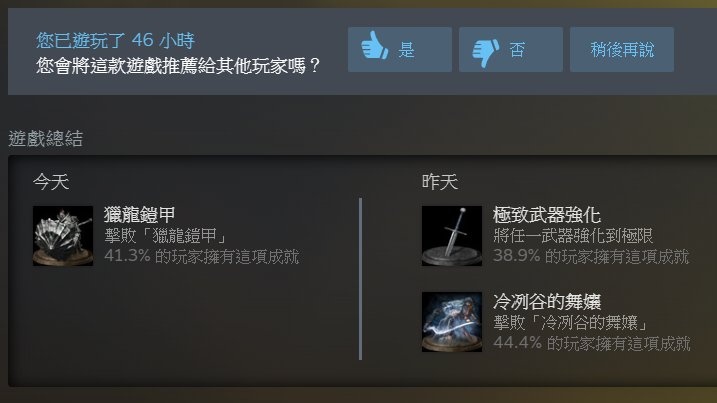Open the 極致武器強化 sword achievement icon
717x403 pixels.
tap(452, 236)
